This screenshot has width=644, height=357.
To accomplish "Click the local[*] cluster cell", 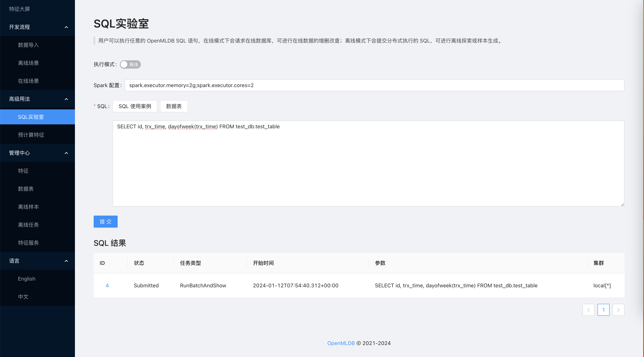I will point(602,285).
